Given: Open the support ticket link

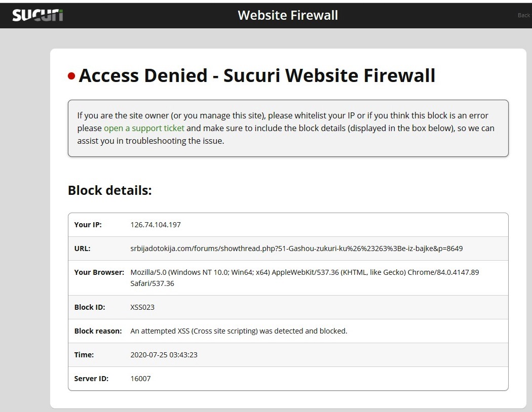Looking at the screenshot, I should tap(144, 128).
